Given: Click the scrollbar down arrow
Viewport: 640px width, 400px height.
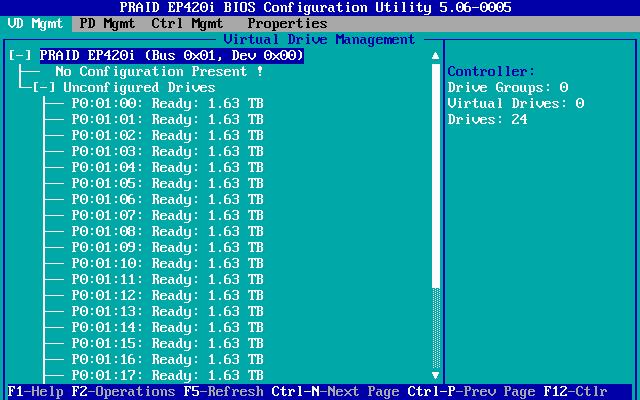Looking at the screenshot, I should click(x=436, y=375).
